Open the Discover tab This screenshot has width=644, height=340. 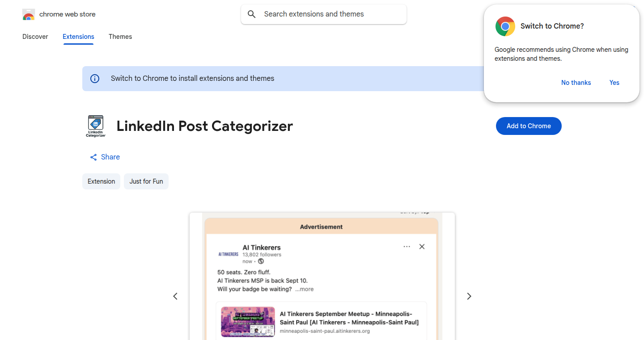35,37
